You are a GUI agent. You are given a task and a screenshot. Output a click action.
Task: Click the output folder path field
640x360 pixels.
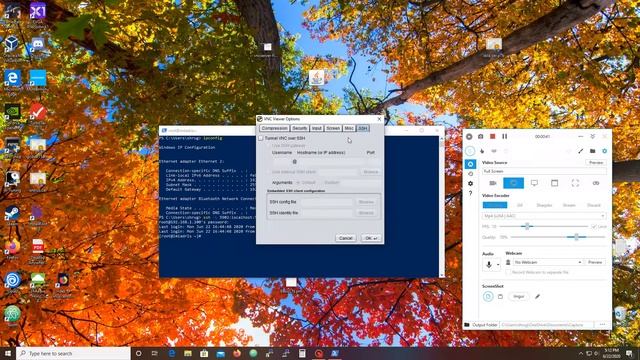tap(547, 324)
